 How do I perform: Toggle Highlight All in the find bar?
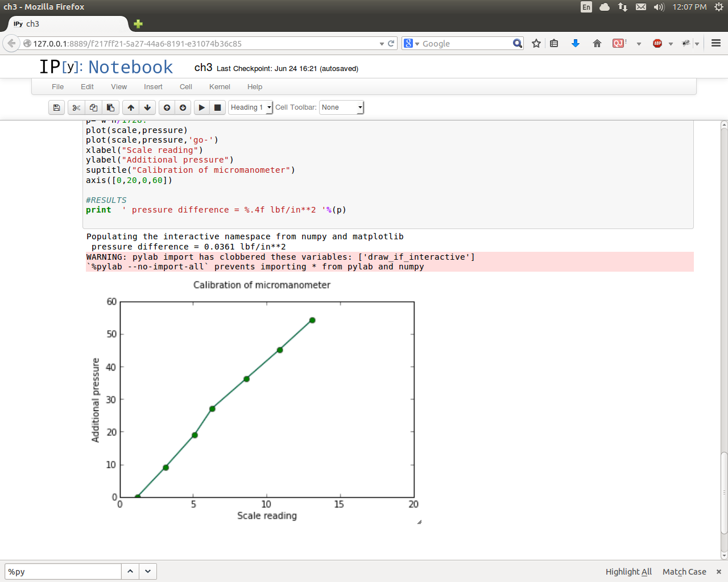click(628, 572)
